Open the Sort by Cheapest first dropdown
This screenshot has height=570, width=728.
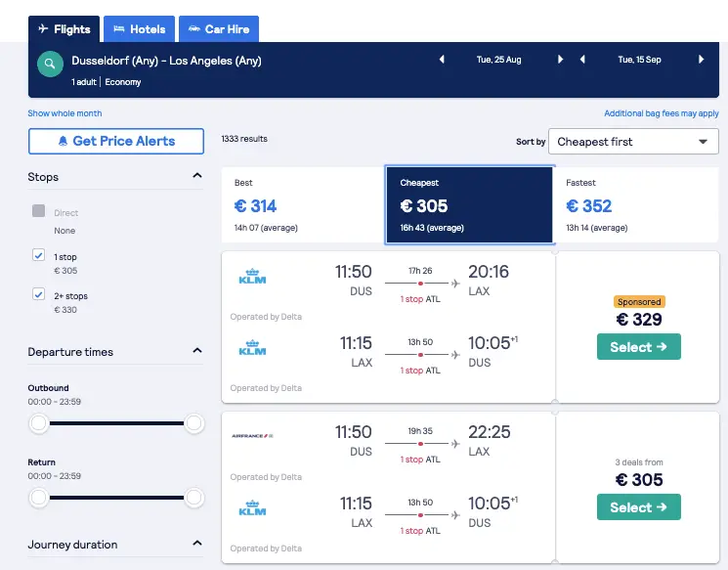click(x=633, y=142)
